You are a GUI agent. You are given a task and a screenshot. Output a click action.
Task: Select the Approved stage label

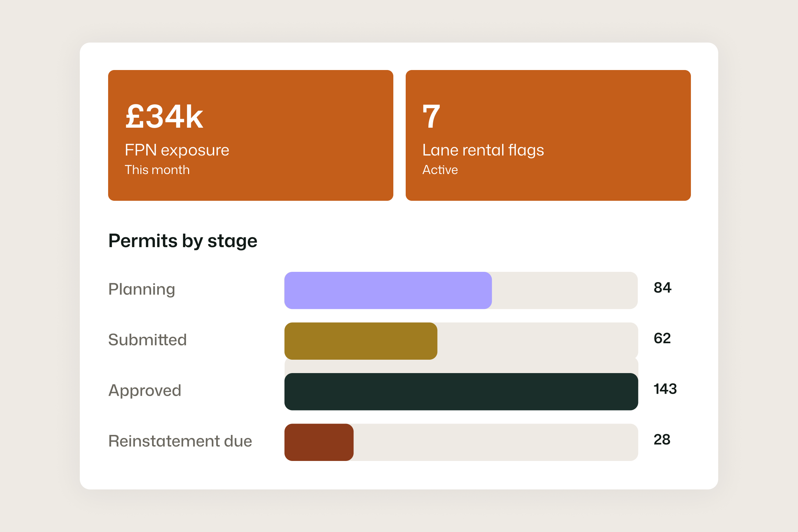pos(144,391)
